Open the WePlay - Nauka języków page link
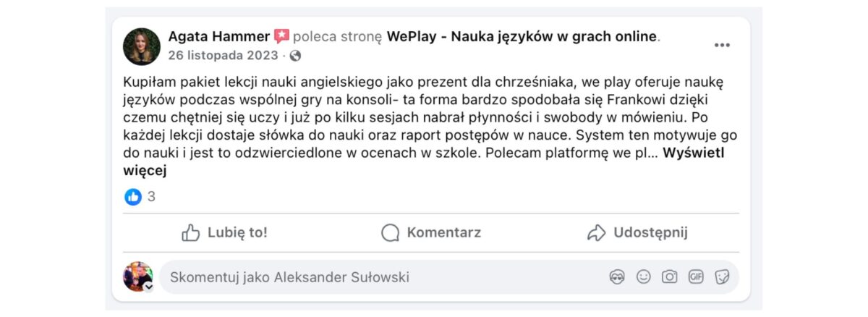Image resolution: width=868 pixels, height=317 pixels. (x=522, y=36)
